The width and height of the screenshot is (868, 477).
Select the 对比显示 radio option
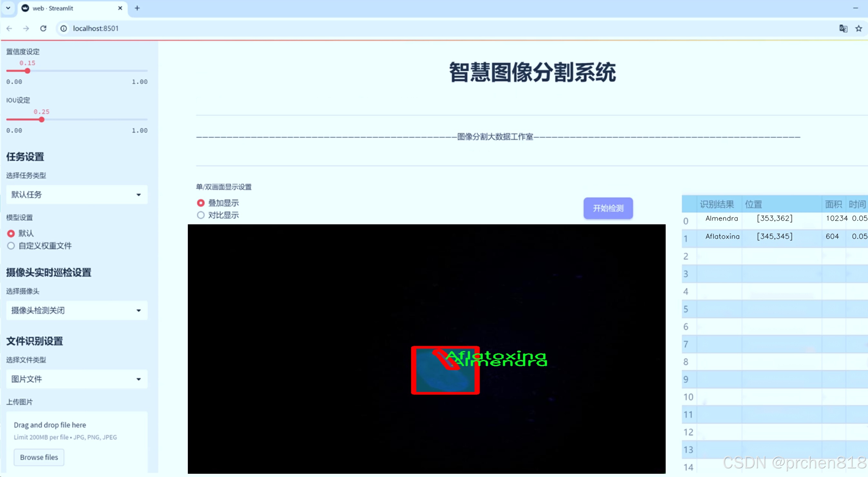click(201, 215)
